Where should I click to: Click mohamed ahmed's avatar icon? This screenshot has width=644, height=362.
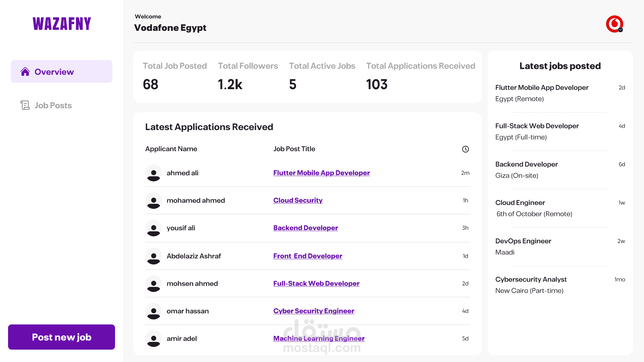(154, 201)
